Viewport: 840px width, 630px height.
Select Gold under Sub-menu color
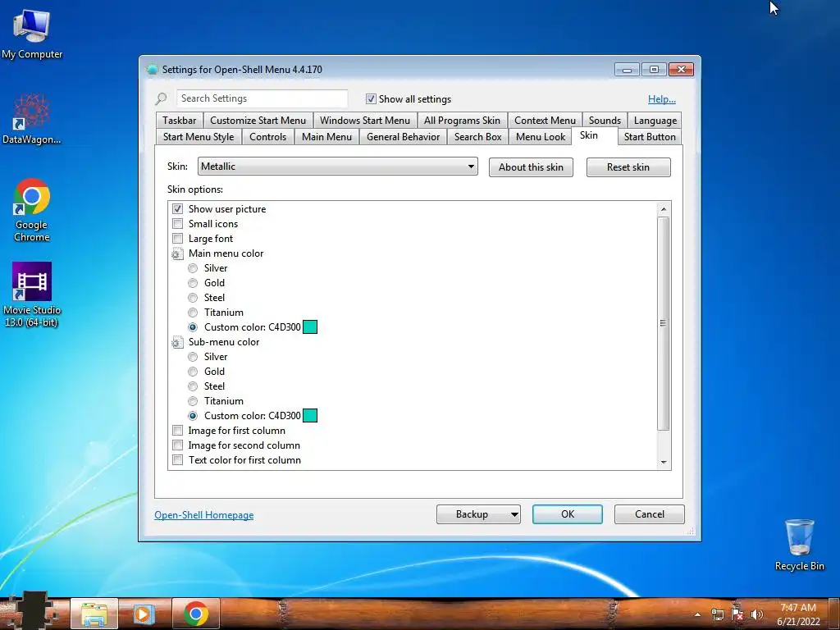(x=193, y=372)
